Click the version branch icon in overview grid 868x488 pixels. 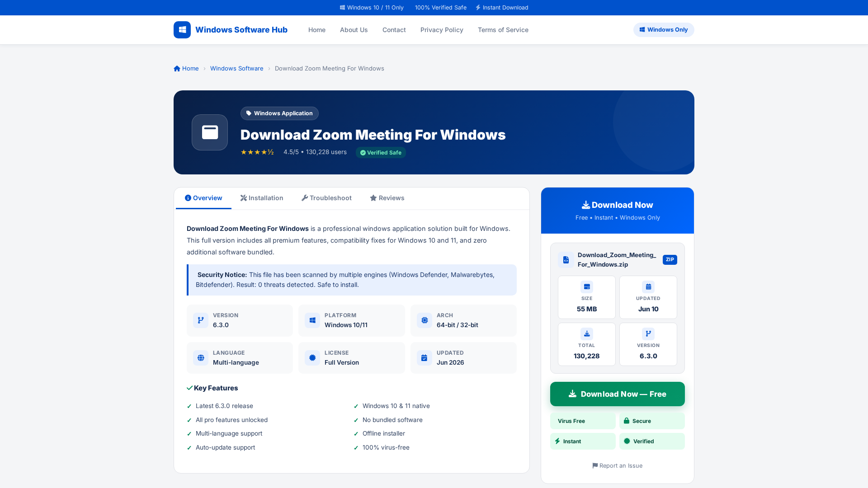point(201,320)
